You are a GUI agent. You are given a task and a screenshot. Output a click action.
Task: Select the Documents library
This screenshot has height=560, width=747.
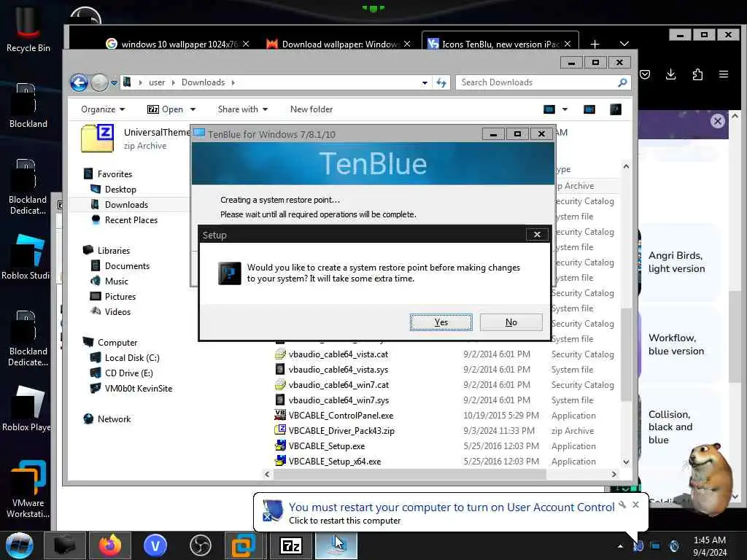[127, 265]
